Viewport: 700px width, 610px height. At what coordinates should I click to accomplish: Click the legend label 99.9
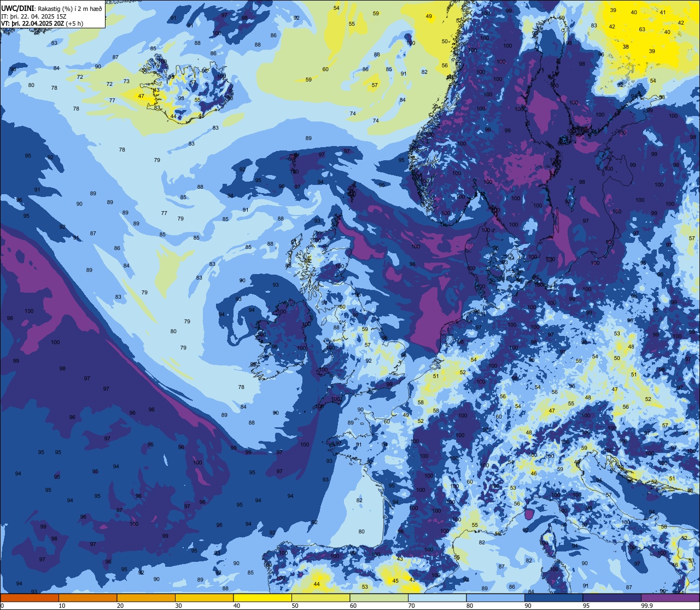(x=647, y=606)
